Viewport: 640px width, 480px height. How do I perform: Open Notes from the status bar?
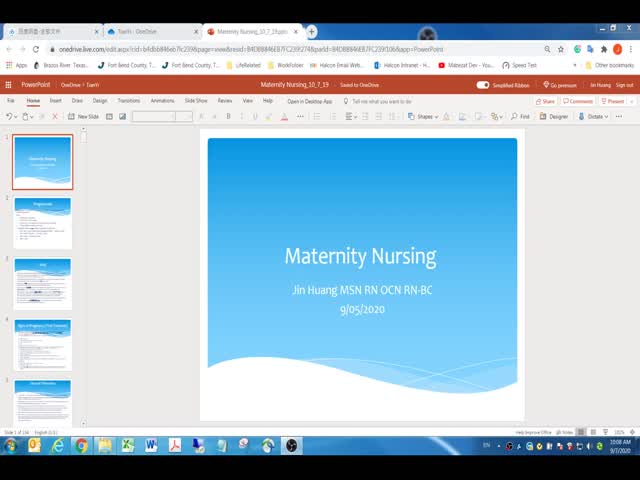[x=564, y=432]
